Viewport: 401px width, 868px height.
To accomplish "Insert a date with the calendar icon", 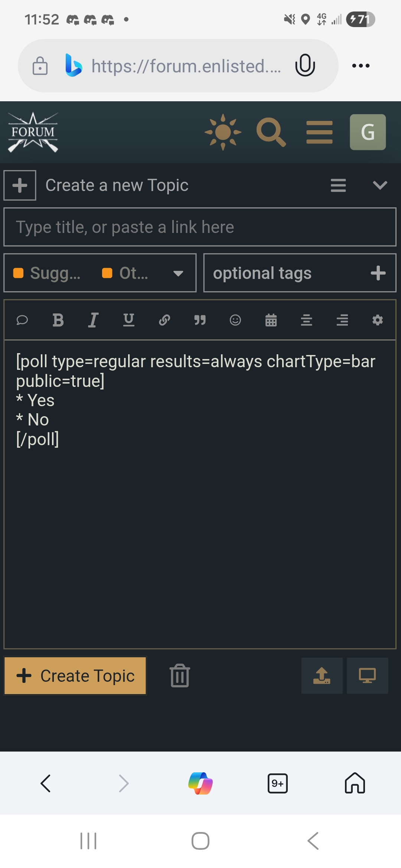I will pyautogui.click(x=271, y=320).
